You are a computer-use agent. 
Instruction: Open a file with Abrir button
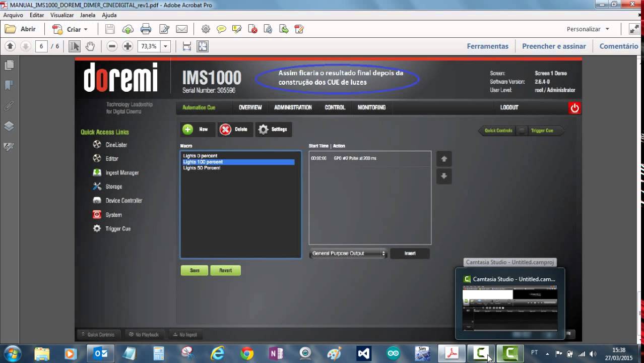pos(20,29)
